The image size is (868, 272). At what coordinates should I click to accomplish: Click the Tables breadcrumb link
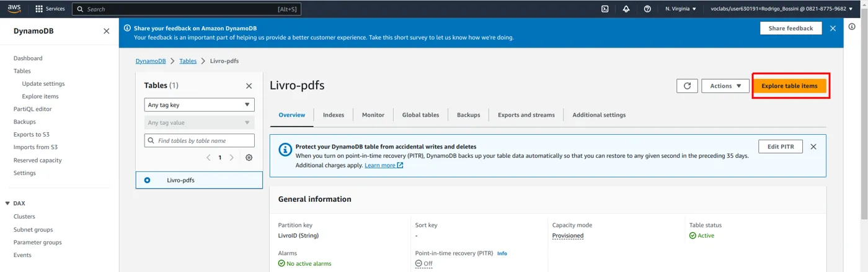[188, 61]
